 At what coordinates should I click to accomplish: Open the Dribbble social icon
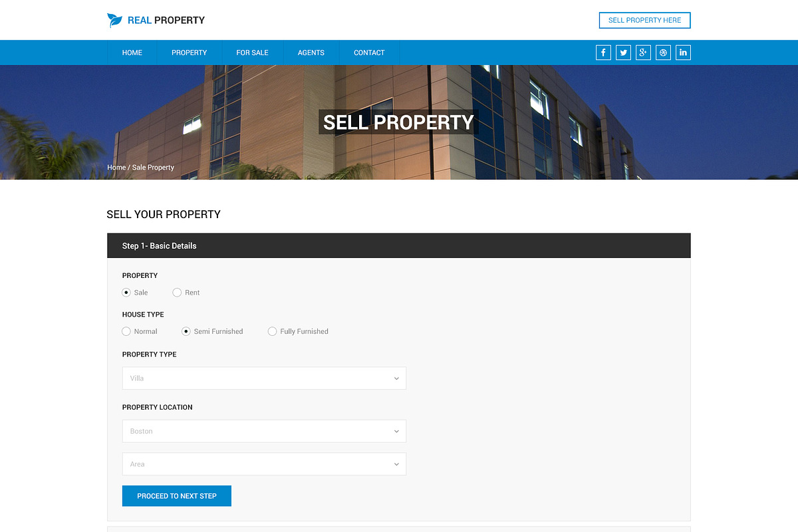click(663, 53)
